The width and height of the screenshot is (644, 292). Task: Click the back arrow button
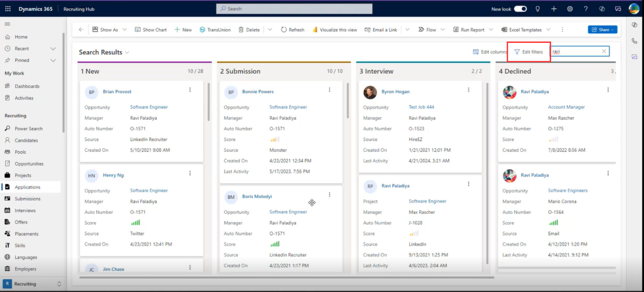[x=81, y=29]
